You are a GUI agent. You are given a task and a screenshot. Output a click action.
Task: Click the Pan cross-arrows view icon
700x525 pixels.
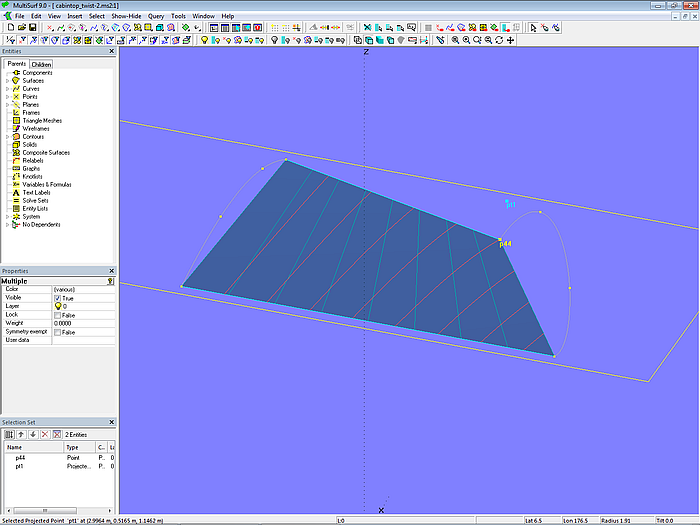click(511, 40)
